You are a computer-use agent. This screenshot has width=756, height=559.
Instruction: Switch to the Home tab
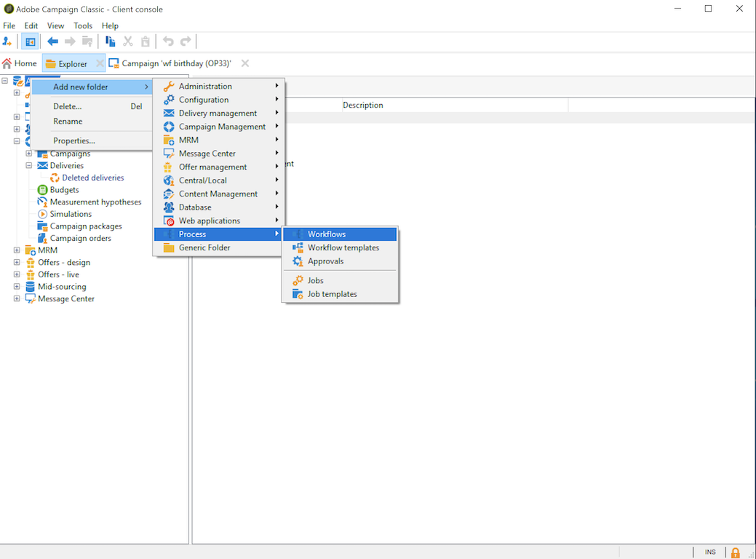20,63
